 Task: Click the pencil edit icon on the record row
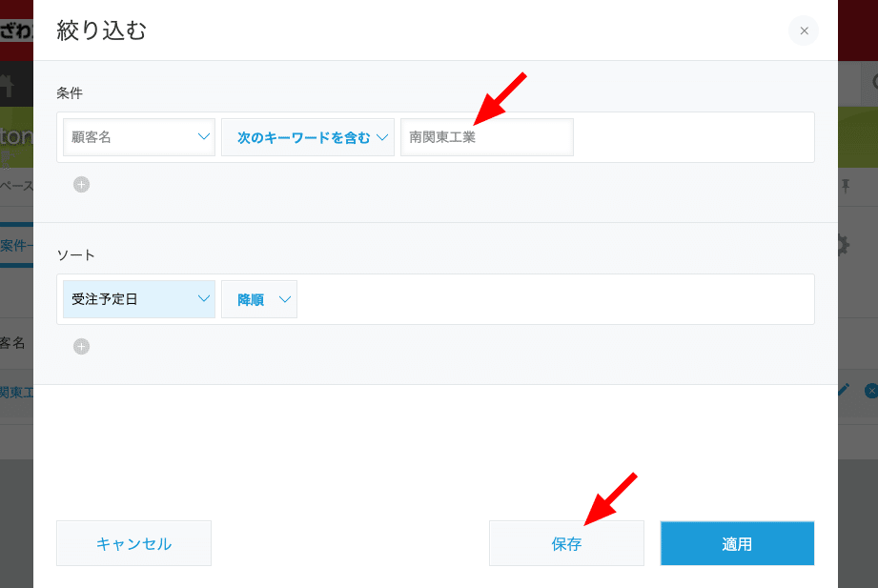click(843, 390)
